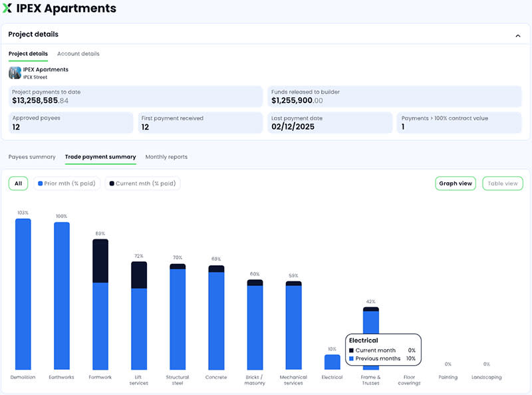Switch to the Account details tab

(78, 54)
